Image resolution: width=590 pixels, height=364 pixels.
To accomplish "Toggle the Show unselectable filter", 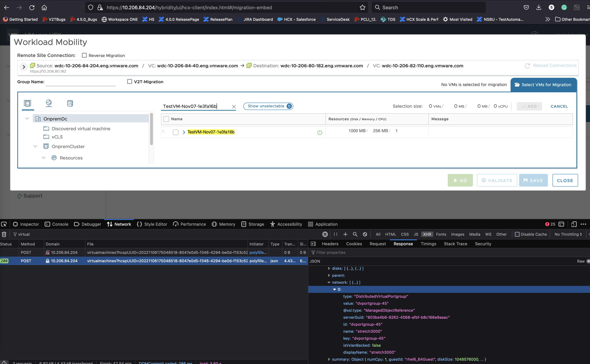I will pos(268,106).
